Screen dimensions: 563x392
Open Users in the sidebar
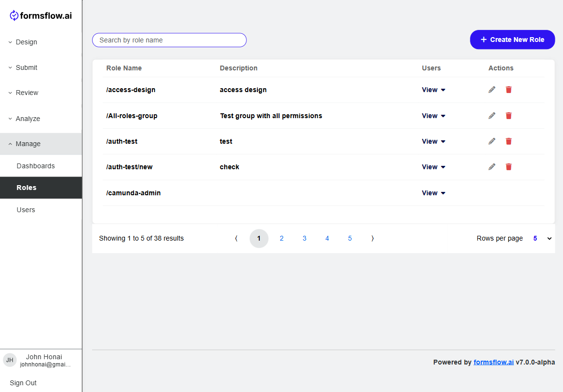click(41, 210)
